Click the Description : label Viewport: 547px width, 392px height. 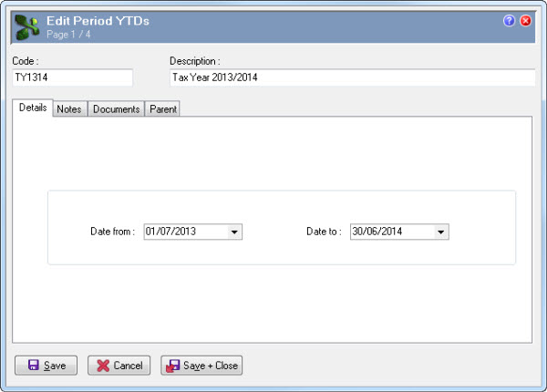coord(195,61)
